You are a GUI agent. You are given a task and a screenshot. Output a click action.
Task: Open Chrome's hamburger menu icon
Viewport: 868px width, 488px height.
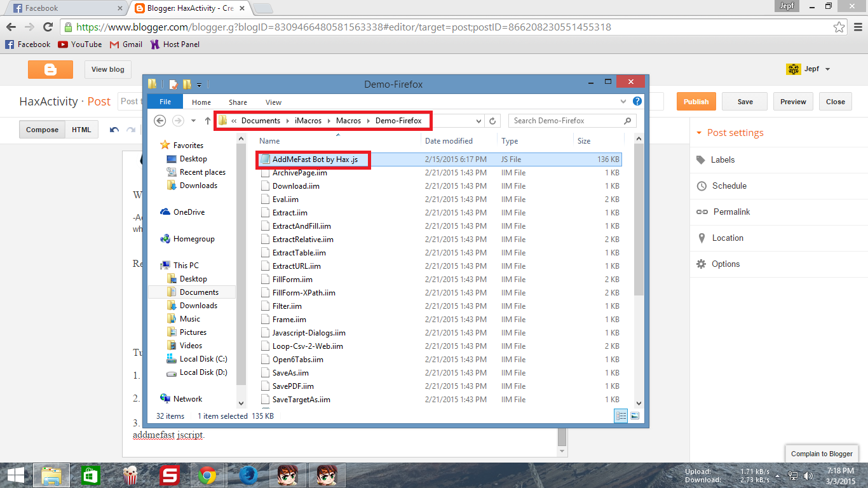(857, 27)
